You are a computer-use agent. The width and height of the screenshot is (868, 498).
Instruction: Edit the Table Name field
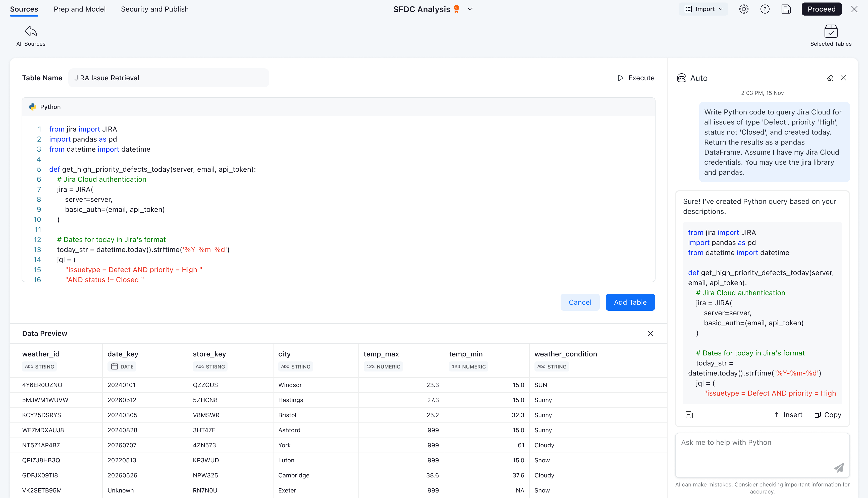[168, 78]
